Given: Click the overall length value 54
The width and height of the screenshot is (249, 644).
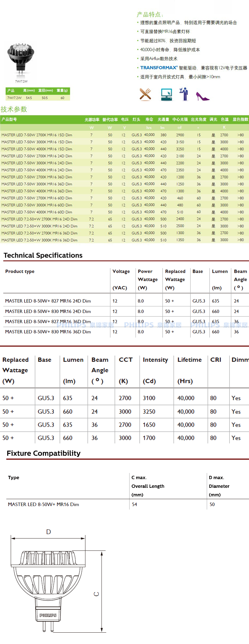Looking at the screenshot, I should pos(134,504).
